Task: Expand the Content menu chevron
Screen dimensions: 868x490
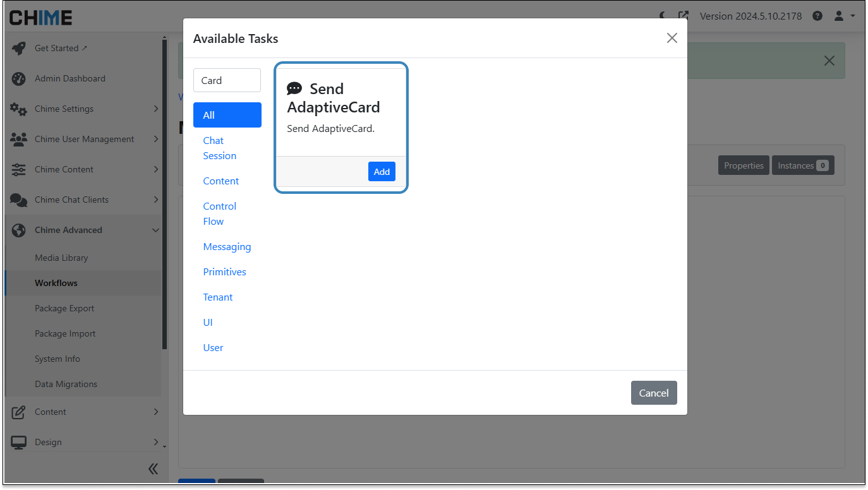Action: 156,412
